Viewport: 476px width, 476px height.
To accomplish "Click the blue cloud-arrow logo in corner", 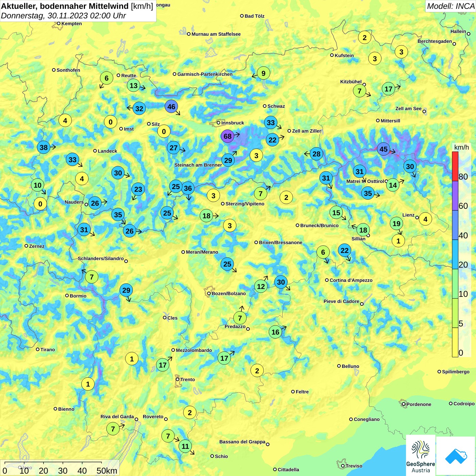I will 456,456.
